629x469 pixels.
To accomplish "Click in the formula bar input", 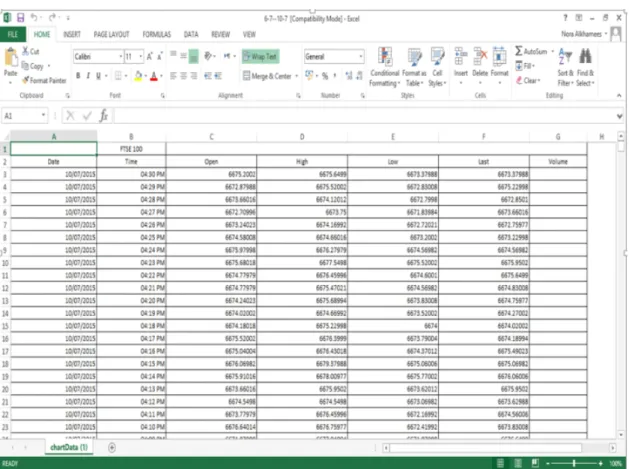I will [x=365, y=116].
